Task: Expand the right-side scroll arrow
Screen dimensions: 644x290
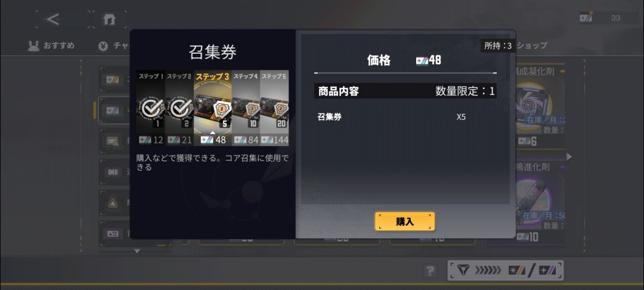Action: (569, 156)
